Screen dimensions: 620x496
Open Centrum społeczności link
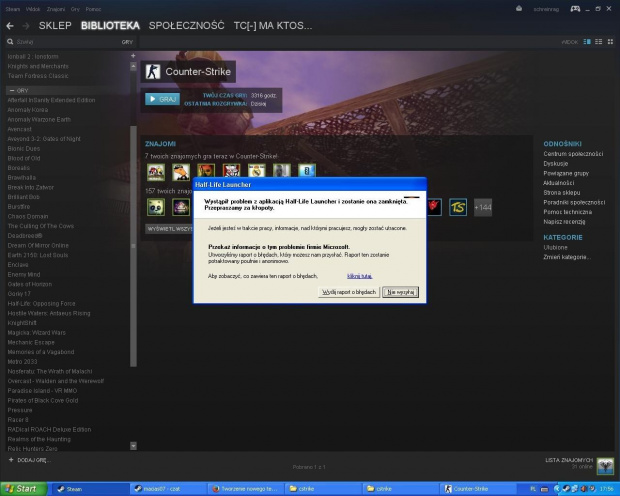[573, 154]
